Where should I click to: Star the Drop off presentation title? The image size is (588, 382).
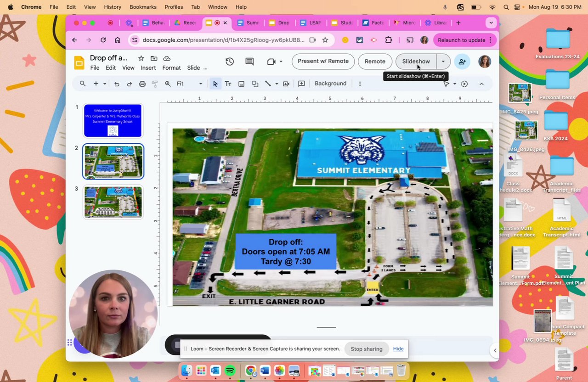click(x=141, y=58)
